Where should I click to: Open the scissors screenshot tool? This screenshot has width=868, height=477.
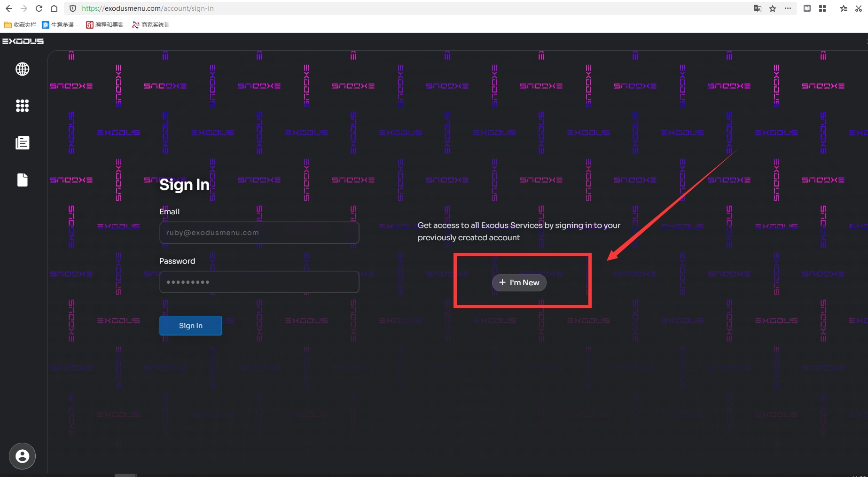click(858, 8)
